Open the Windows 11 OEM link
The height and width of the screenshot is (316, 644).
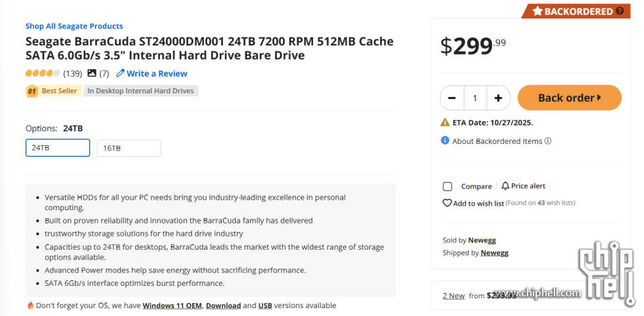coord(173,305)
